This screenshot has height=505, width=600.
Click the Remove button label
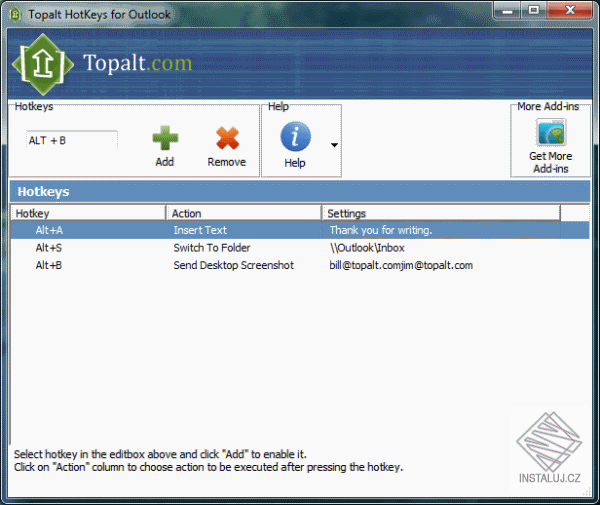(x=227, y=162)
